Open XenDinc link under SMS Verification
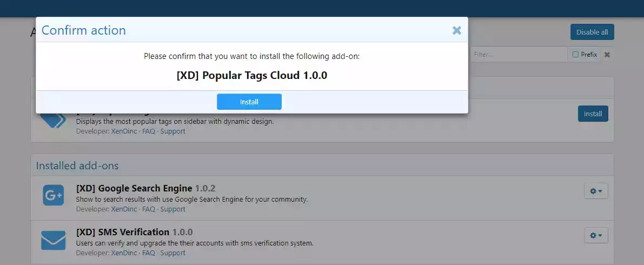 point(124,253)
